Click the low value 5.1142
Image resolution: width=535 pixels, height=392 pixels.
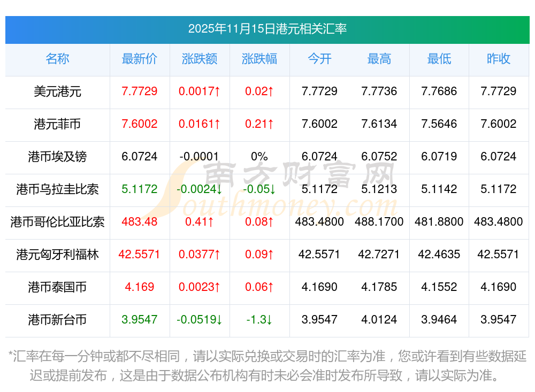tap(439, 189)
